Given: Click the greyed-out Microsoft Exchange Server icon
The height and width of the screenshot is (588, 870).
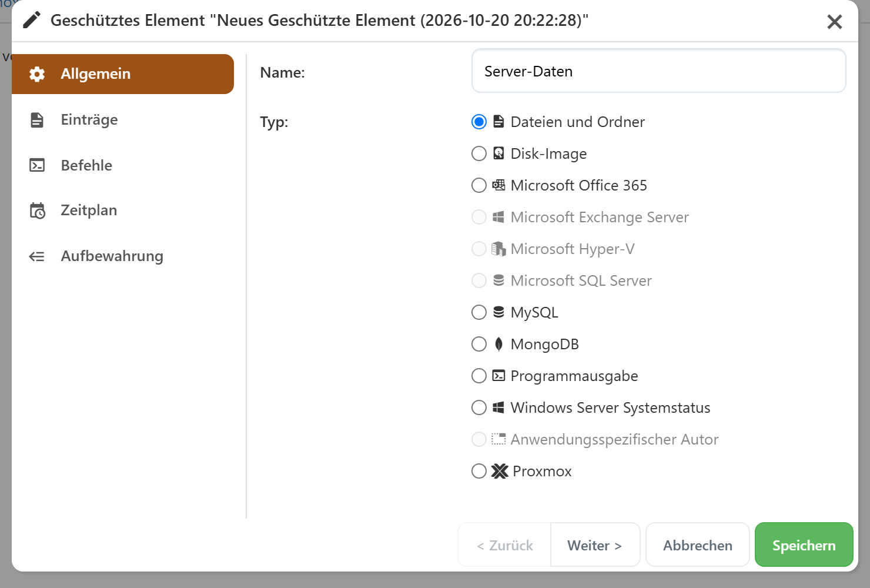Looking at the screenshot, I should coord(498,217).
